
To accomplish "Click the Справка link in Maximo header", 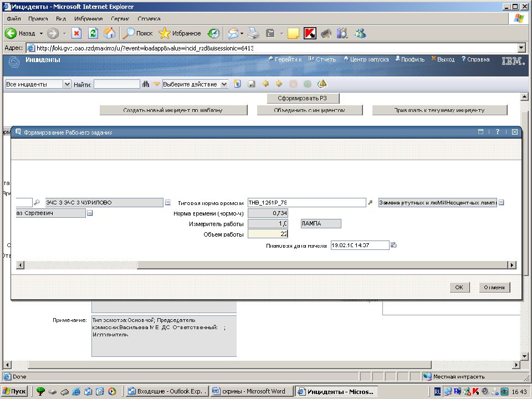I will point(475,59).
